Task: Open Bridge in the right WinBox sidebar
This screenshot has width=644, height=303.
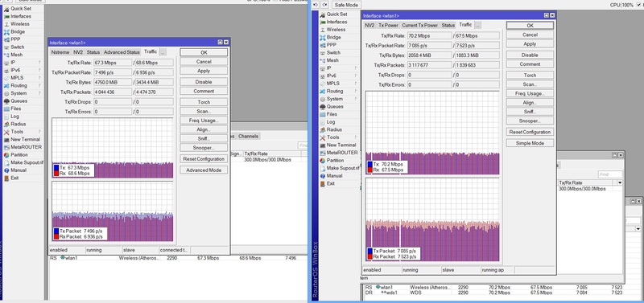Action: pyautogui.click(x=333, y=37)
